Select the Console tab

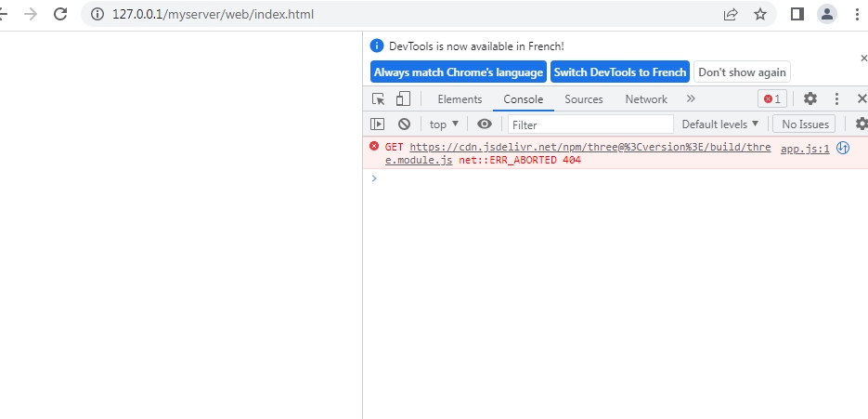pyautogui.click(x=524, y=99)
